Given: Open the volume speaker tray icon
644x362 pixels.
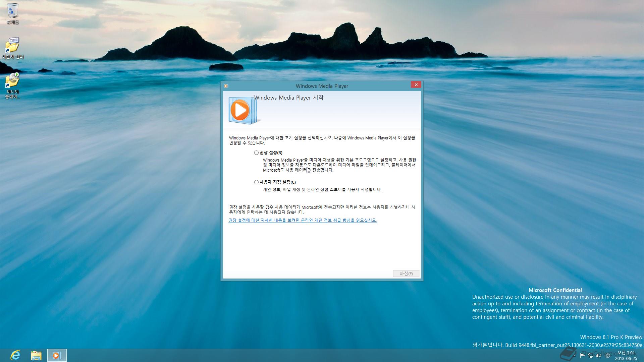Looking at the screenshot, I should [599, 356].
